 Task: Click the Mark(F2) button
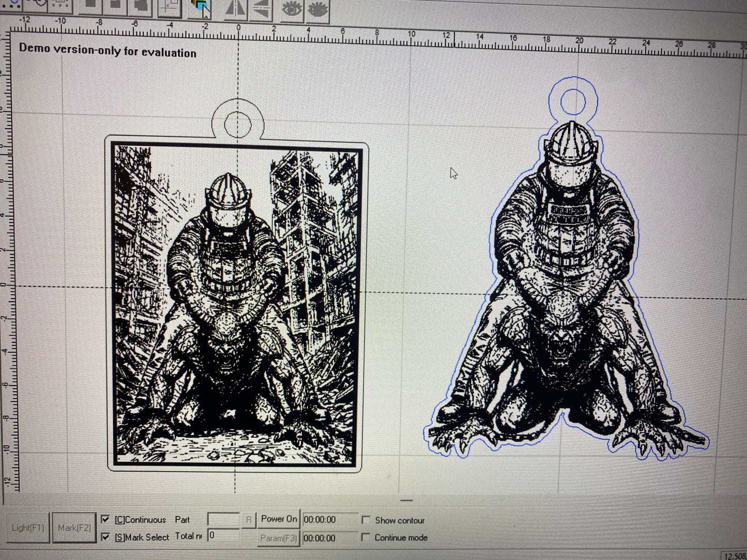pyautogui.click(x=74, y=528)
